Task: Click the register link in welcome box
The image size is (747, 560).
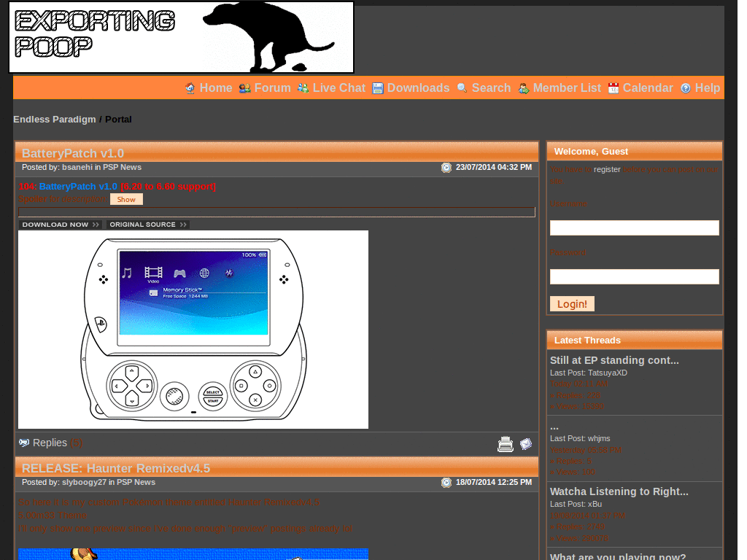Action: [x=607, y=169]
